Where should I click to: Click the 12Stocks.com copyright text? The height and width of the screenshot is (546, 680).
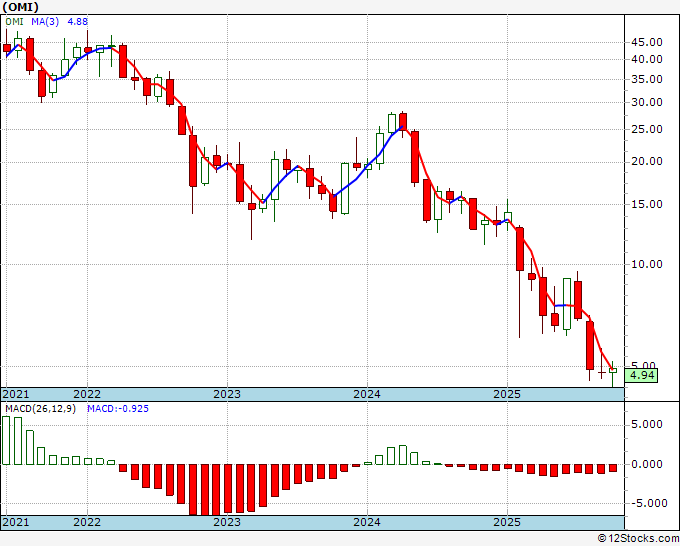pos(638,539)
